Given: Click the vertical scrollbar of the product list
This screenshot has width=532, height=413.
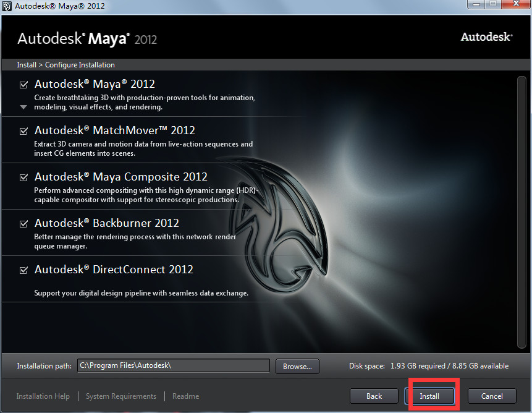Looking at the screenshot, I should (x=521, y=212).
